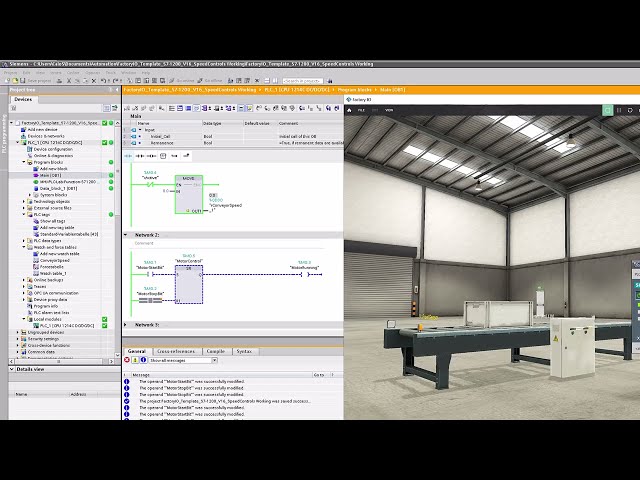This screenshot has height=480, width=640.
Task: Click the Open project folder icon
Action: pyautogui.click(x=15, y=81)
